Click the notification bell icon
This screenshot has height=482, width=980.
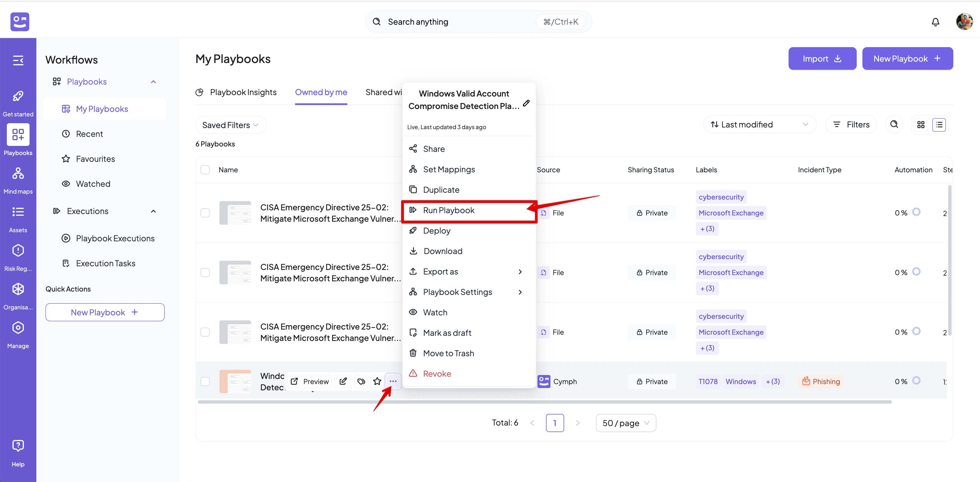pos(935,22)
